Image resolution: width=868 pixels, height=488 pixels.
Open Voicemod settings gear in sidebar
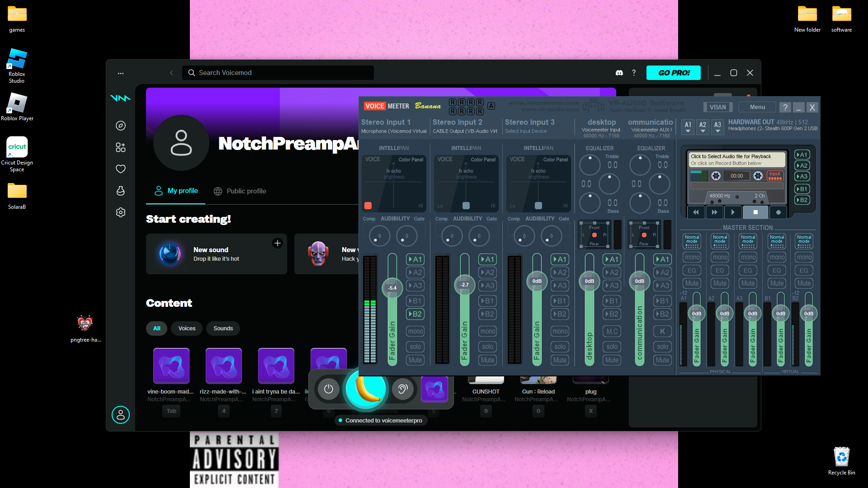click(120, 212)
